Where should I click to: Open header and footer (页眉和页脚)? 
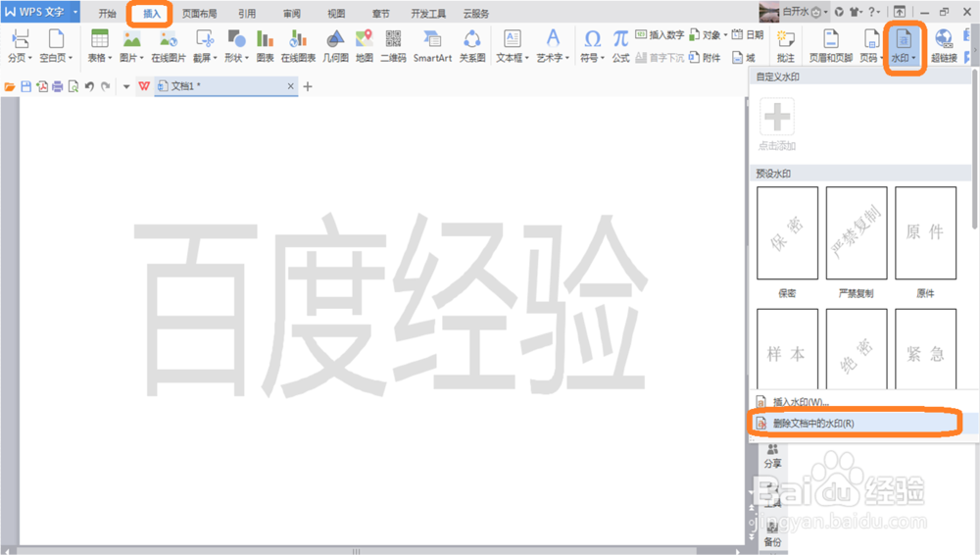coord(831,46)
